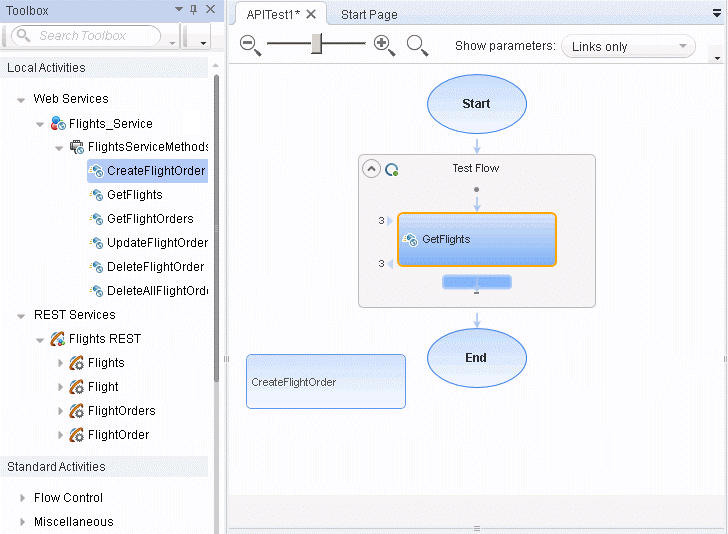Select UpdateFlightOrder in the toolbox tree
Image resolution: width=728 pixels, height=534 pixels.
click(x=156, y=243)
